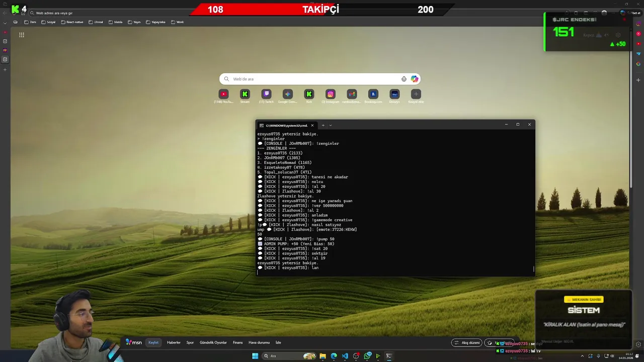
Task: Select the Hava durumu feed tab
Action: pyautogui.click(x=259, y=342)
